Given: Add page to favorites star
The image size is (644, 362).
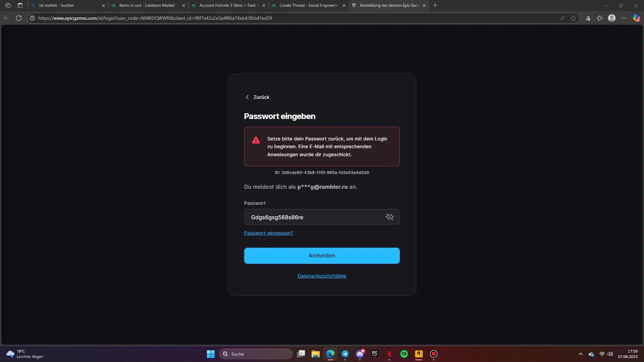Looking at the screenshot, I should pyautogui.click(x=573, y=18).
